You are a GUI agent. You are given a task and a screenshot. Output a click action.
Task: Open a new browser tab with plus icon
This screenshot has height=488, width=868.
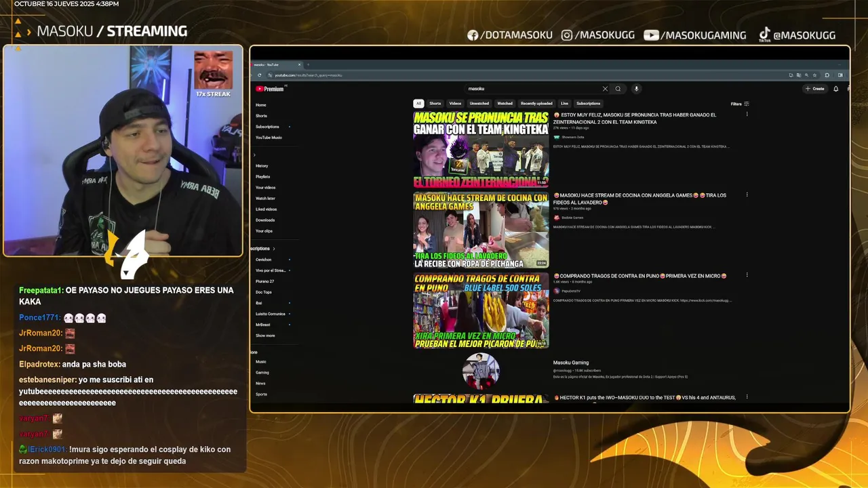(309, 64)
